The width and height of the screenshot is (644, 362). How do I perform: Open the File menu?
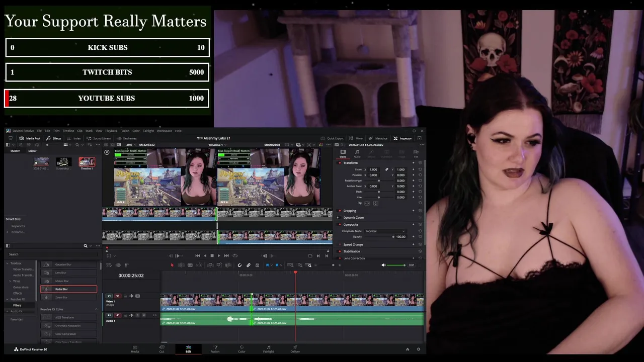(39, 131)
